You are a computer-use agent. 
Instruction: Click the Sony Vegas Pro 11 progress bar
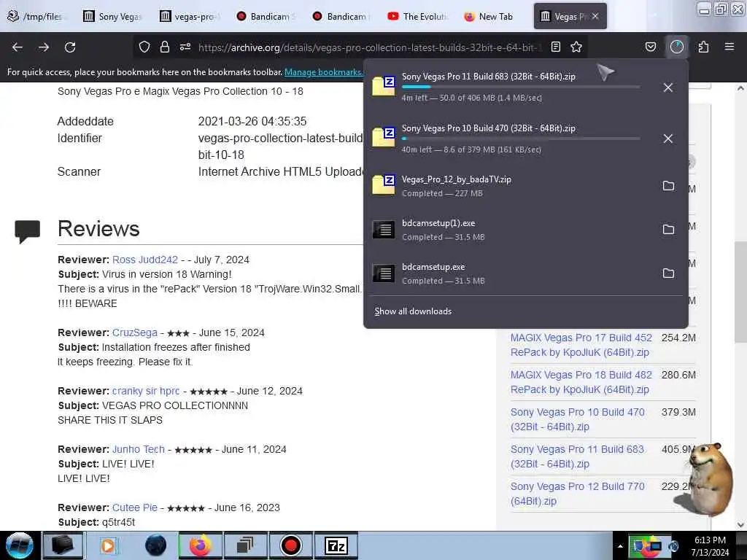coord(521,87)
